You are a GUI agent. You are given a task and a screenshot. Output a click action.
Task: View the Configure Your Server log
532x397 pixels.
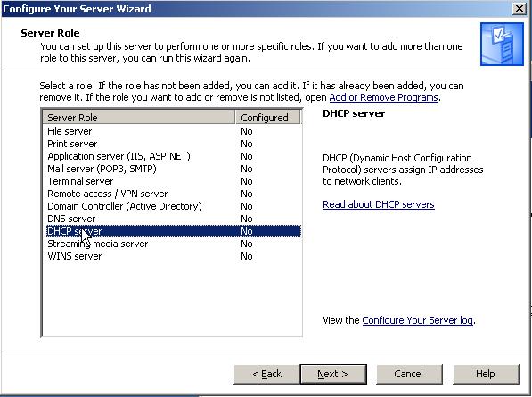click(417, 320)
